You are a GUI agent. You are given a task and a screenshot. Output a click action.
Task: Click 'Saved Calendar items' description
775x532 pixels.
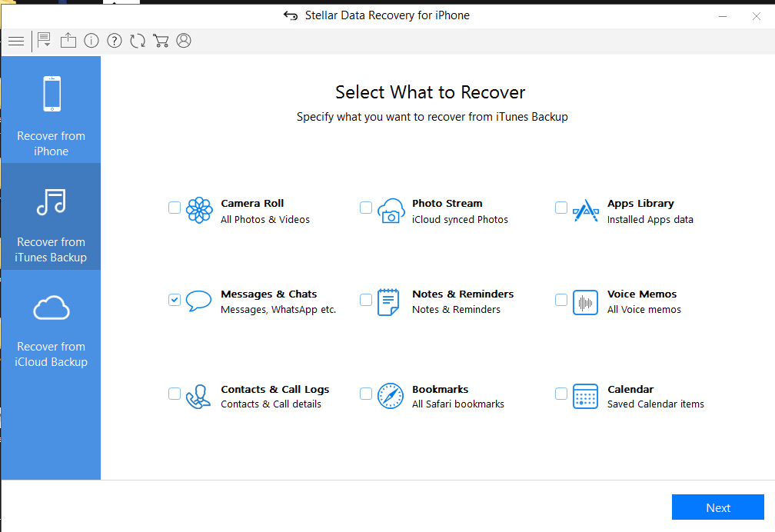(x=656, y=404)
